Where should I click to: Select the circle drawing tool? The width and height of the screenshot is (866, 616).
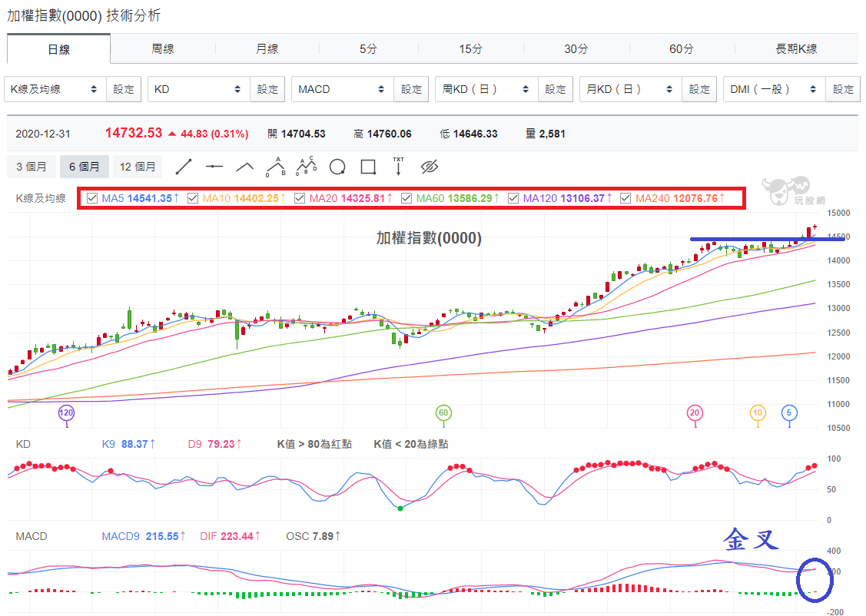[x=337, y=167]
